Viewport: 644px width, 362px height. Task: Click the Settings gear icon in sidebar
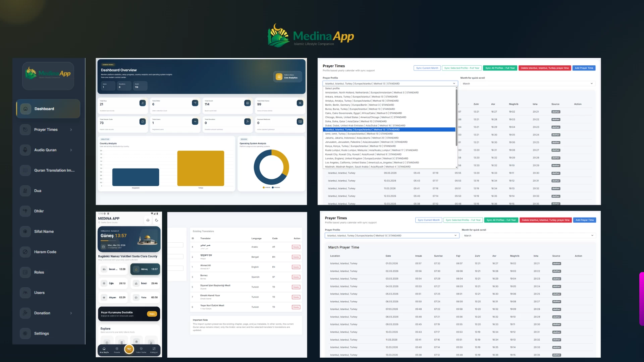click(25, 334)
